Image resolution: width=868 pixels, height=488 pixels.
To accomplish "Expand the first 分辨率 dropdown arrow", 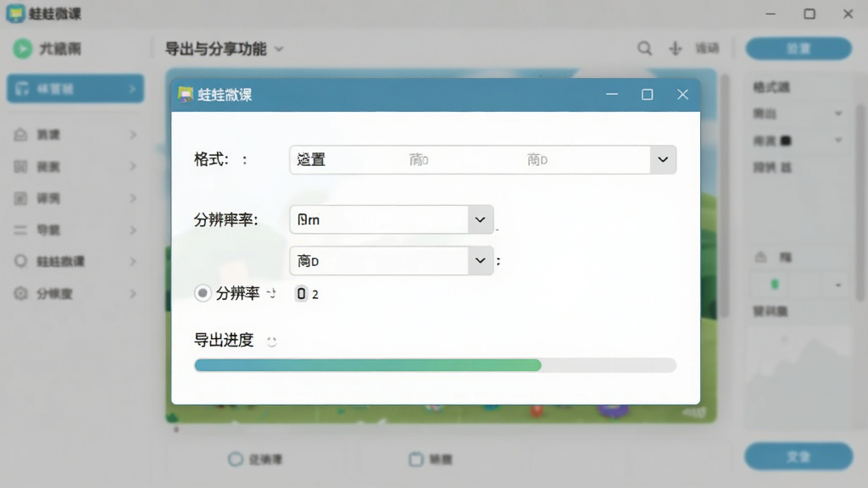I will click(x=480, y=219).
